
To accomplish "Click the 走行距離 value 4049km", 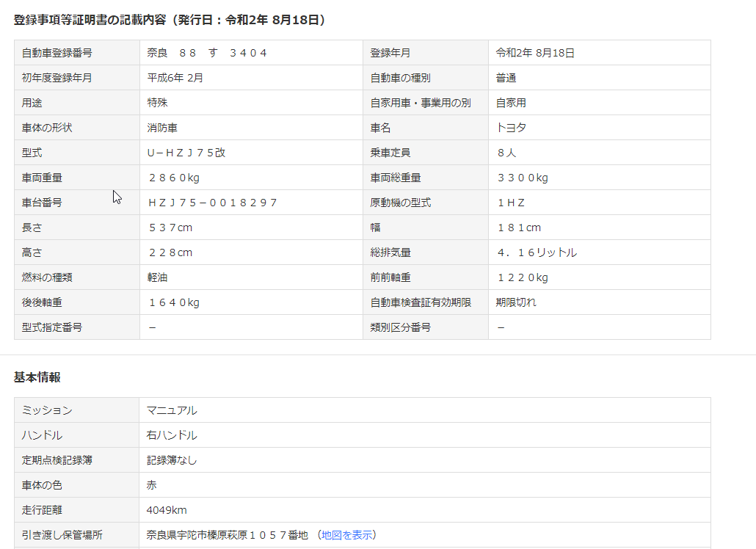I will [167, 509].
